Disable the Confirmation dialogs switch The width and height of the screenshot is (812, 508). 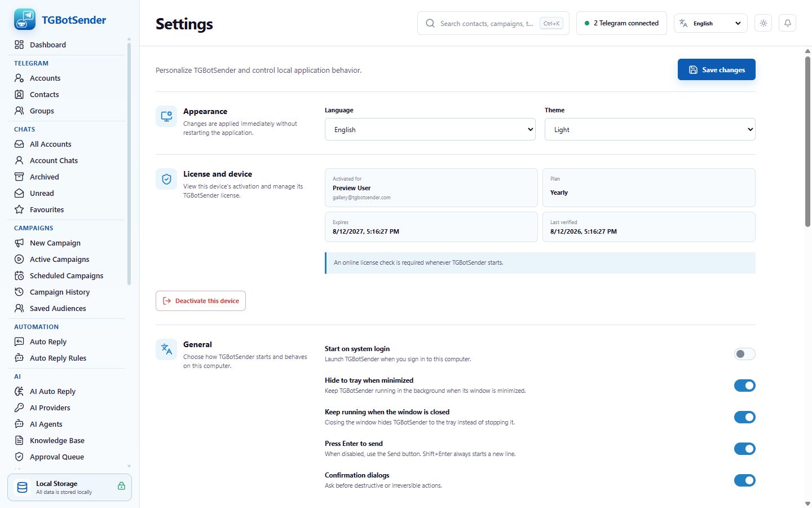[745, 480]
